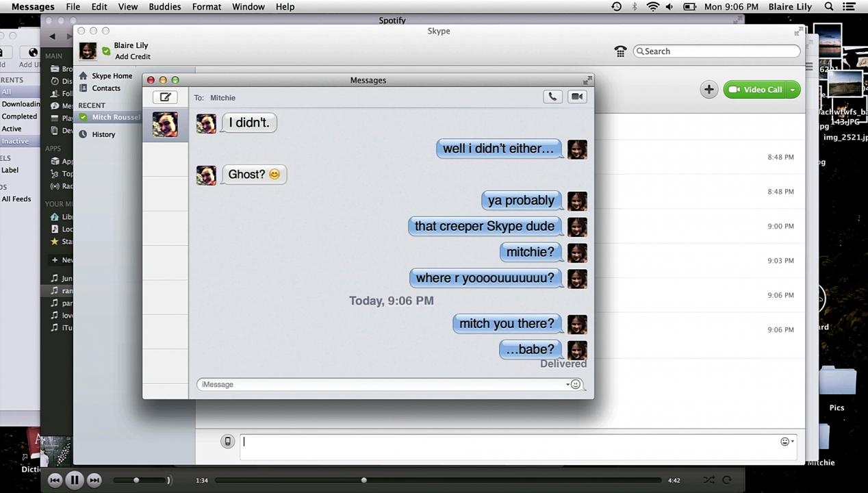Open Skype Home in sidebar

(112, 76)
